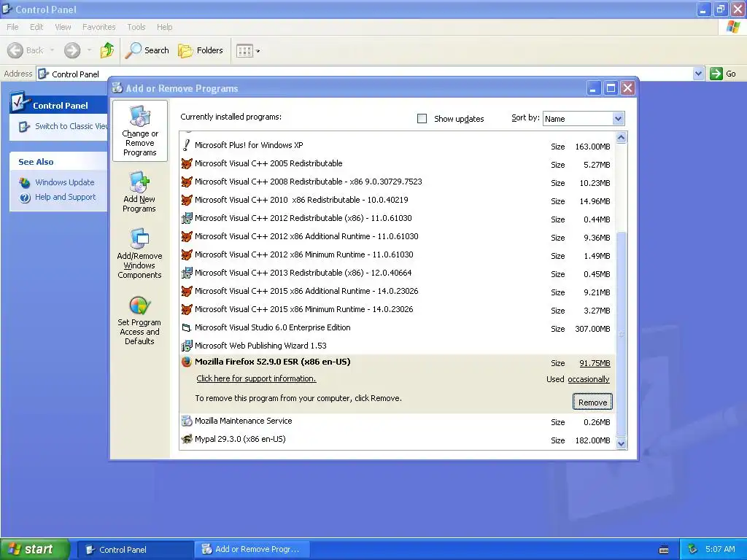The width and height of the screenshot is (747, 560).
Task: Click the system tray safely remove icon
Action: 693,549
